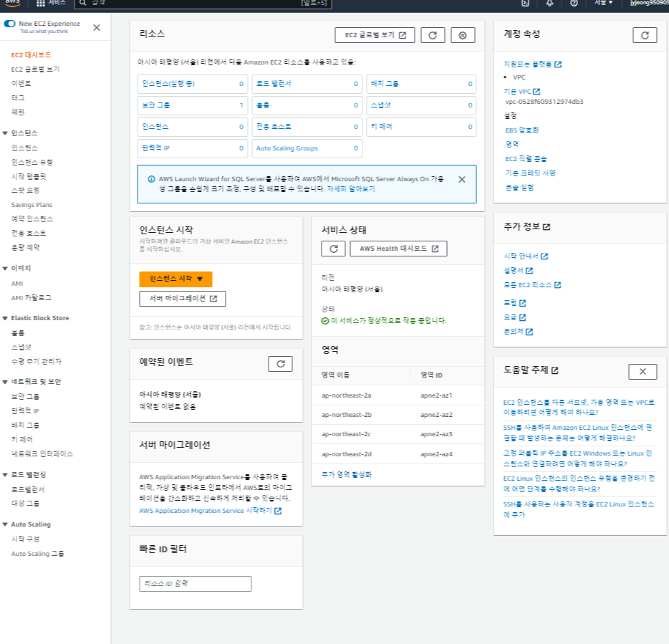This screenshot has width=669, height=644.
Task: Open 리소스 panel settings gear
Action: [x=463, y=35]
